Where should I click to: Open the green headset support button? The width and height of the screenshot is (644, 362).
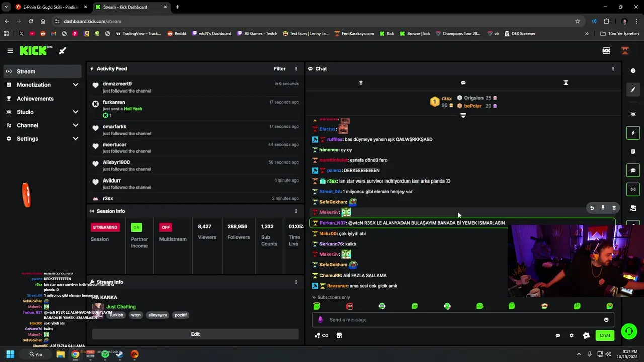[x=629, y=331]
